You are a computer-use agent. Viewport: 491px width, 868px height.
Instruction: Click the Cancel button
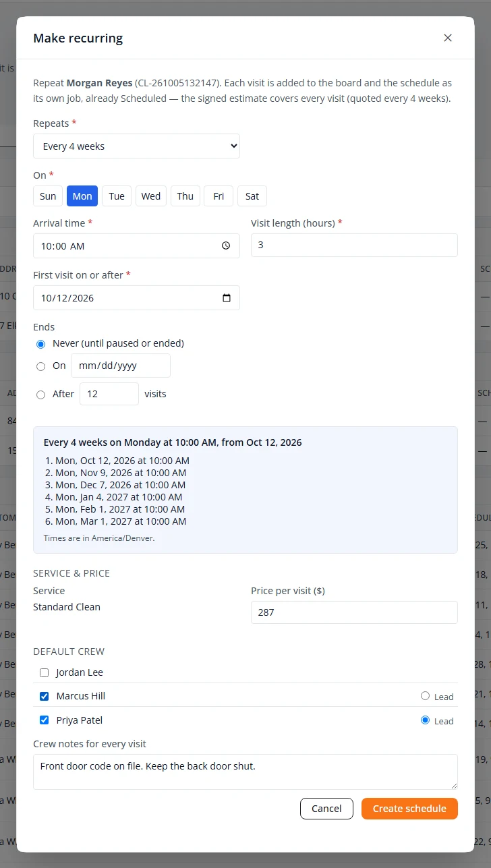(x=326, y=809)
